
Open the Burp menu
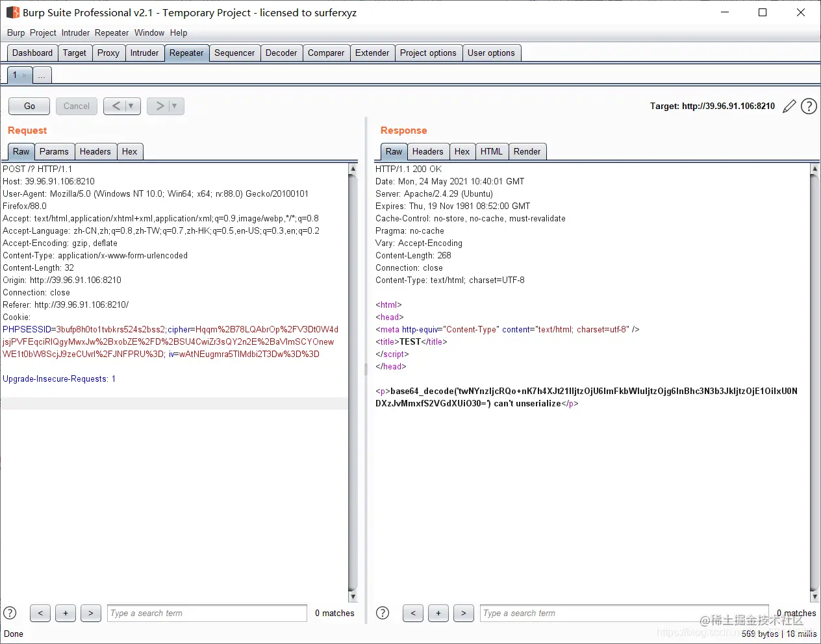(16, 32)
